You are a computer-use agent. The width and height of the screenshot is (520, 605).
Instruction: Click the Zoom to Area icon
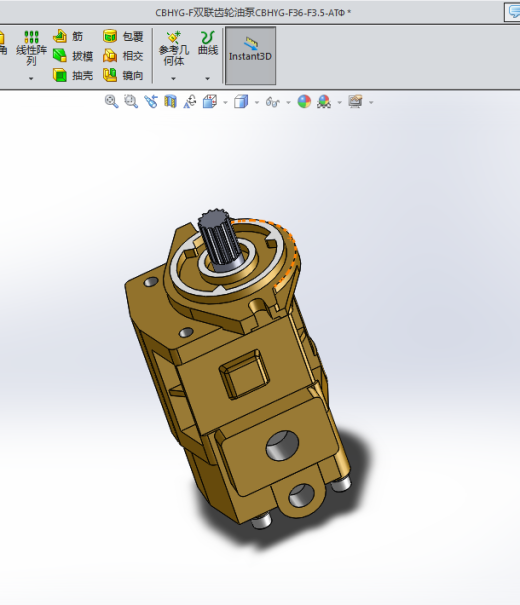(x=131, y=102)
